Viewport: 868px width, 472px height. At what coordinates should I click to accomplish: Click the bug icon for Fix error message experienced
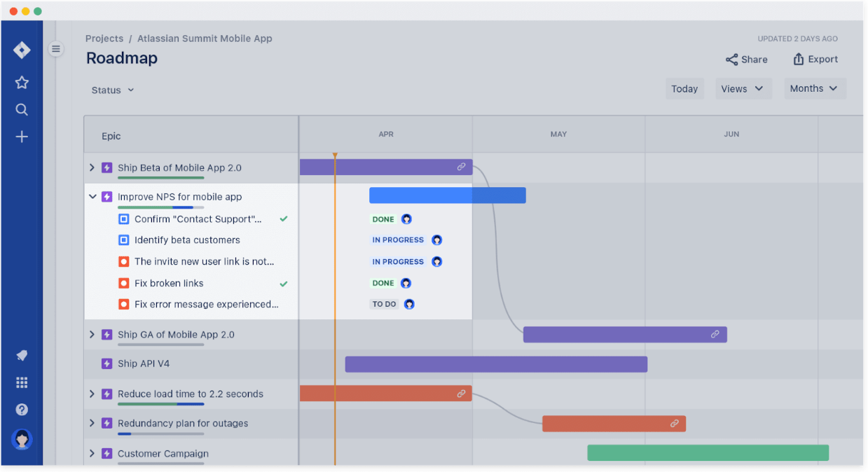[124, 305]
